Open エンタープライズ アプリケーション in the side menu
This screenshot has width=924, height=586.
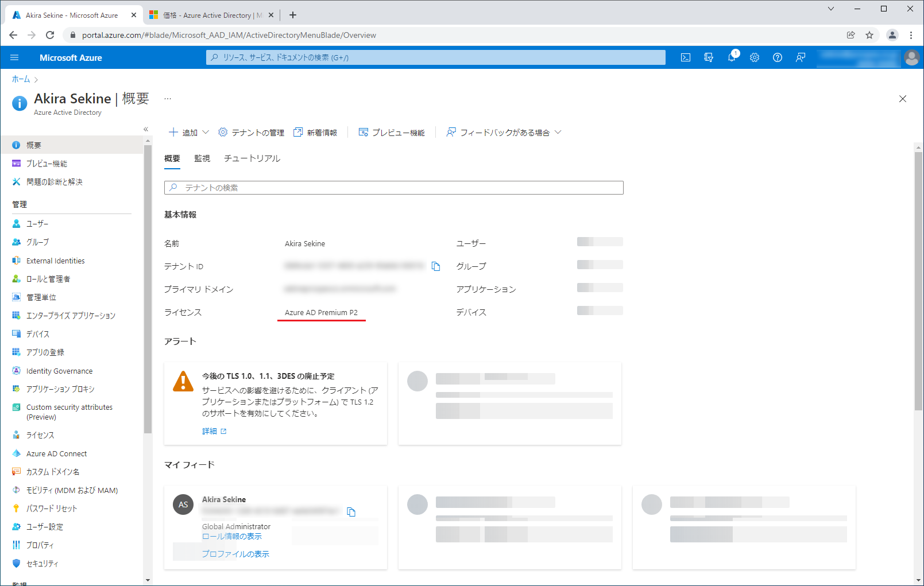[x=72, y=316]
